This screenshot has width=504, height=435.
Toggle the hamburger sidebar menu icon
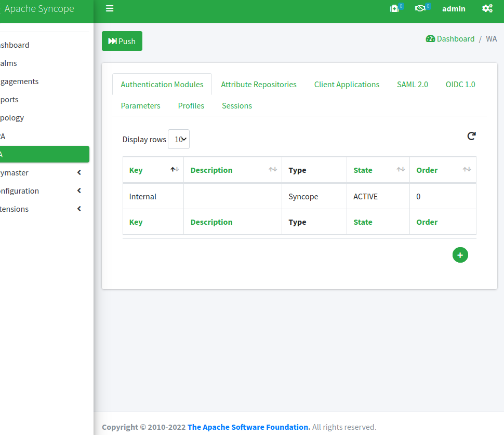coord(110,8)
